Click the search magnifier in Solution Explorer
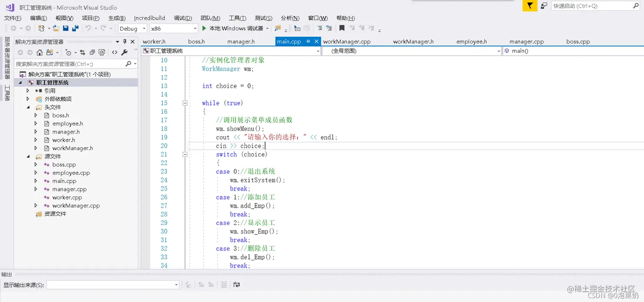This screenshot has width=644, height=302. [128, 64]
